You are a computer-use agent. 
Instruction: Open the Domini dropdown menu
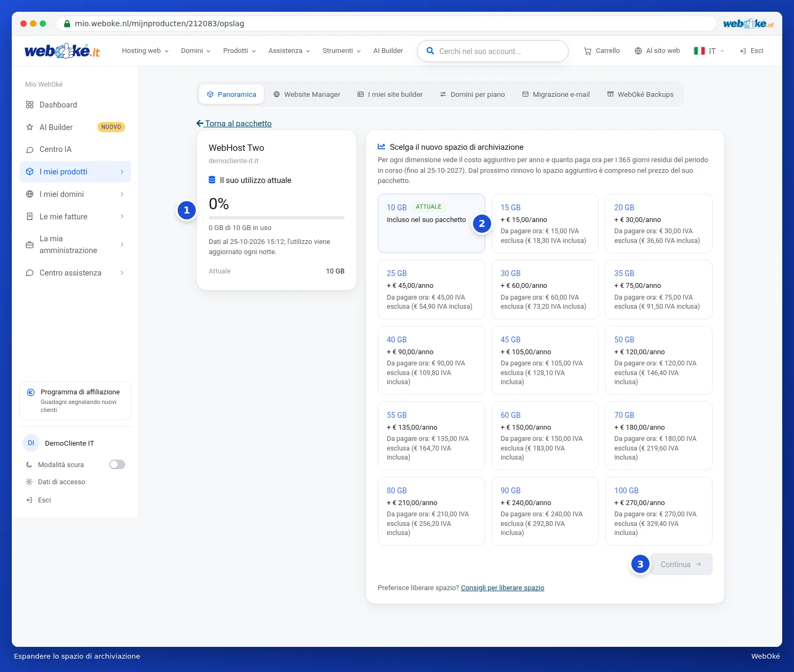coord(196,51)
